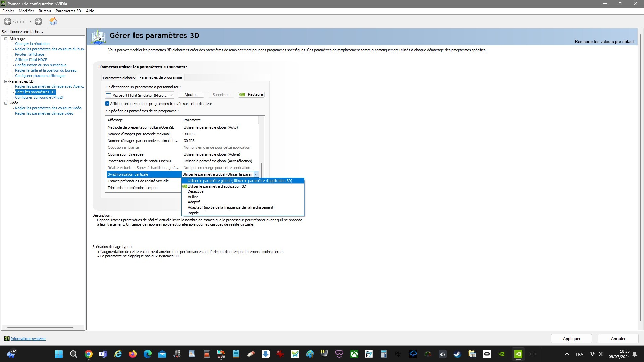Click the Firefox taskbar icon
Screen dimensions: 644x362
coord(133,354)
